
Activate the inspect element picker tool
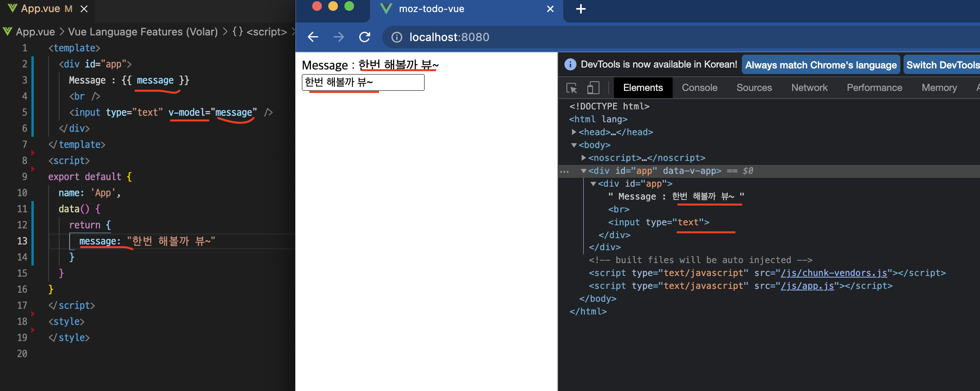coord(572,88)
